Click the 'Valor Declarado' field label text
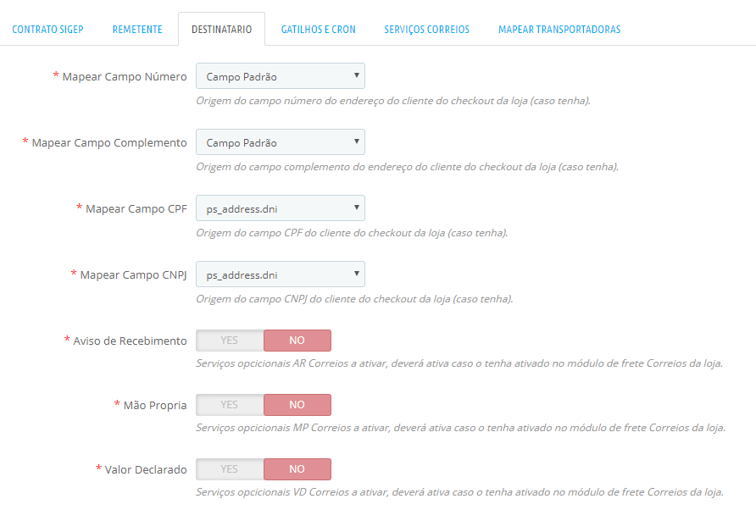 (x=146, y=469)
